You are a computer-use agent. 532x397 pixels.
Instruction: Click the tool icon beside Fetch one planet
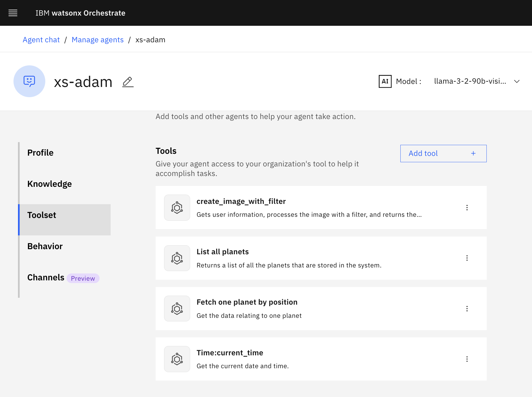coord(177,309)
